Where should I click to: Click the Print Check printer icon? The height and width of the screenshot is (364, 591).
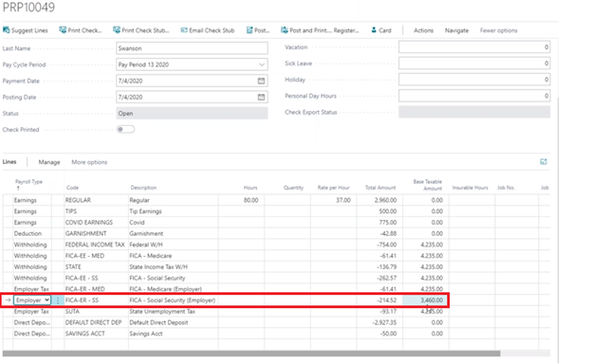(x=63, y=30)
